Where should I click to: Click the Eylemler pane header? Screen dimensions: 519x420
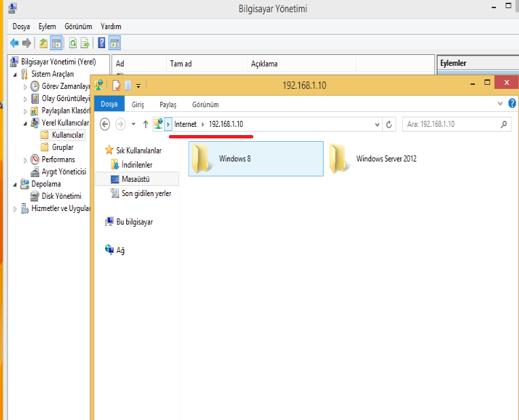pos(478,63)
